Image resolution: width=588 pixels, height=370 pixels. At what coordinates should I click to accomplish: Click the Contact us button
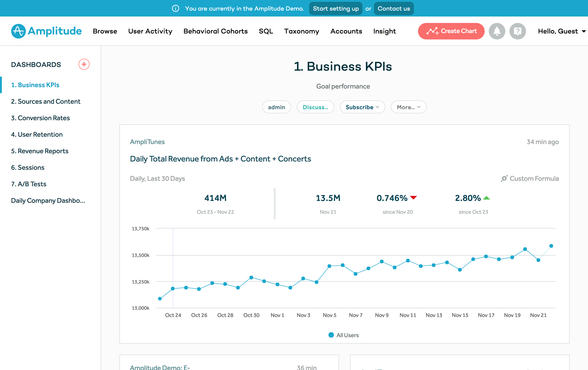pyautogui.click(x=394, y=8)
